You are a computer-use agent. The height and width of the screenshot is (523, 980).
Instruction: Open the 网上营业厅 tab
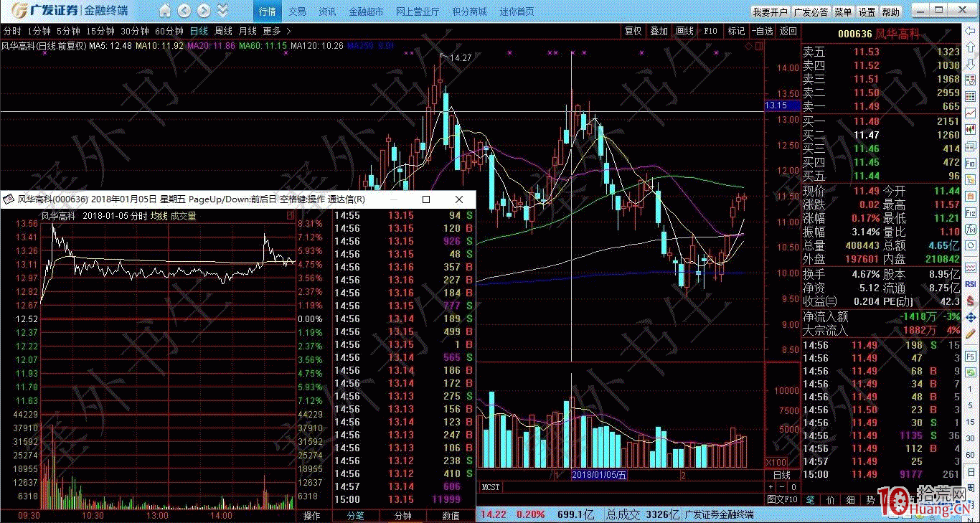coord(418,11)
